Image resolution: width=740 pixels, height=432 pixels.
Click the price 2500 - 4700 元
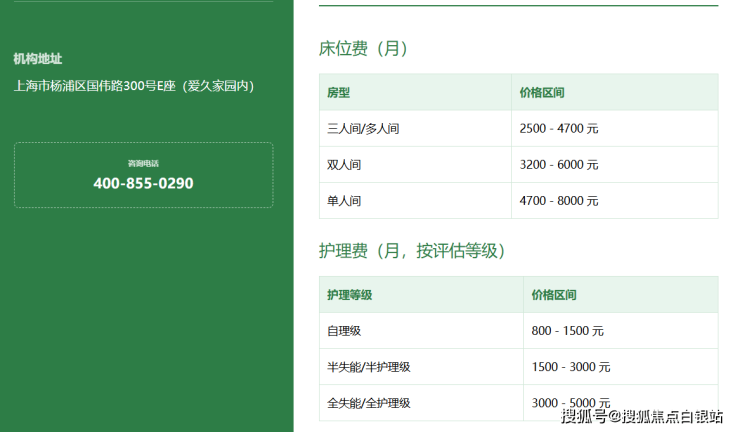coord(559,128)
